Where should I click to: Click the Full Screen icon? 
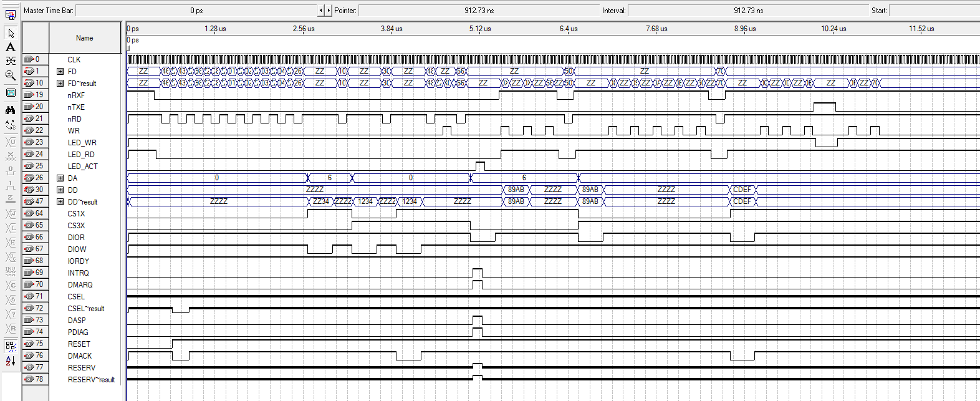click(x=11, y=93)
